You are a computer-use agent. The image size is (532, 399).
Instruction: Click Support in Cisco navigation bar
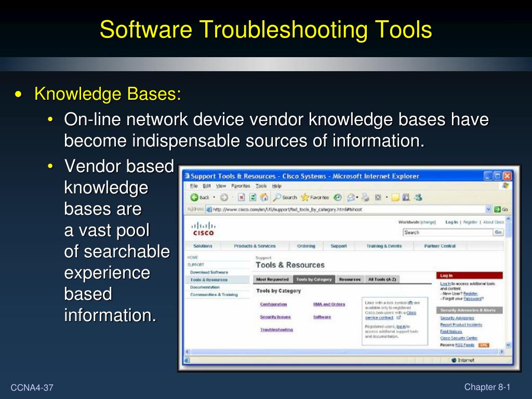click(339, 246)
